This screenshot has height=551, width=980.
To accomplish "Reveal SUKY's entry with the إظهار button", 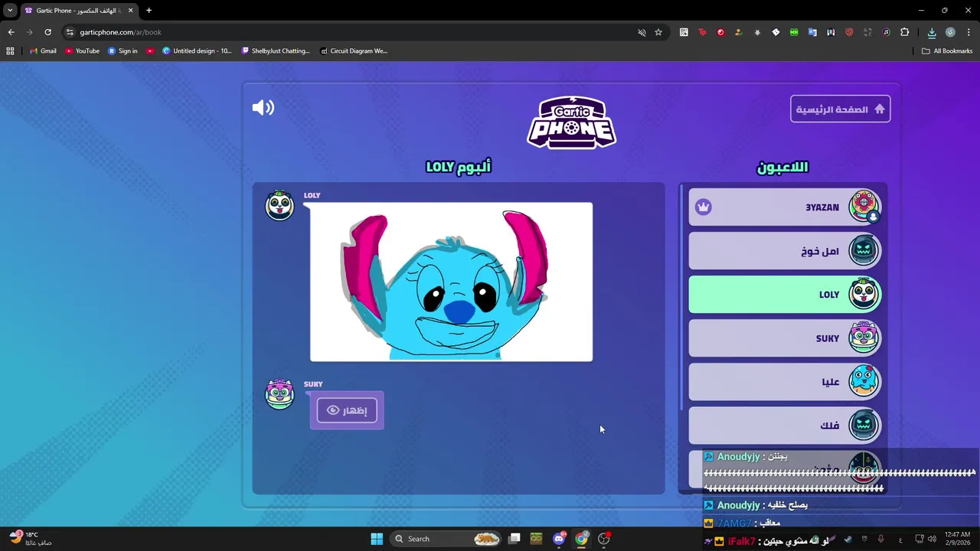I will point(347,410).
